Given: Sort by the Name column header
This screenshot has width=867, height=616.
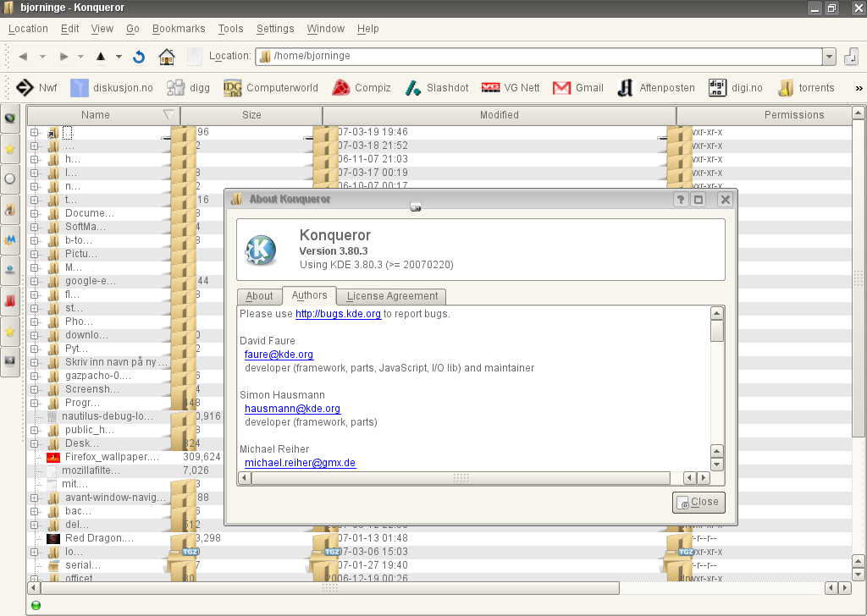Looking at the screenshot, I should click(102, 115).
